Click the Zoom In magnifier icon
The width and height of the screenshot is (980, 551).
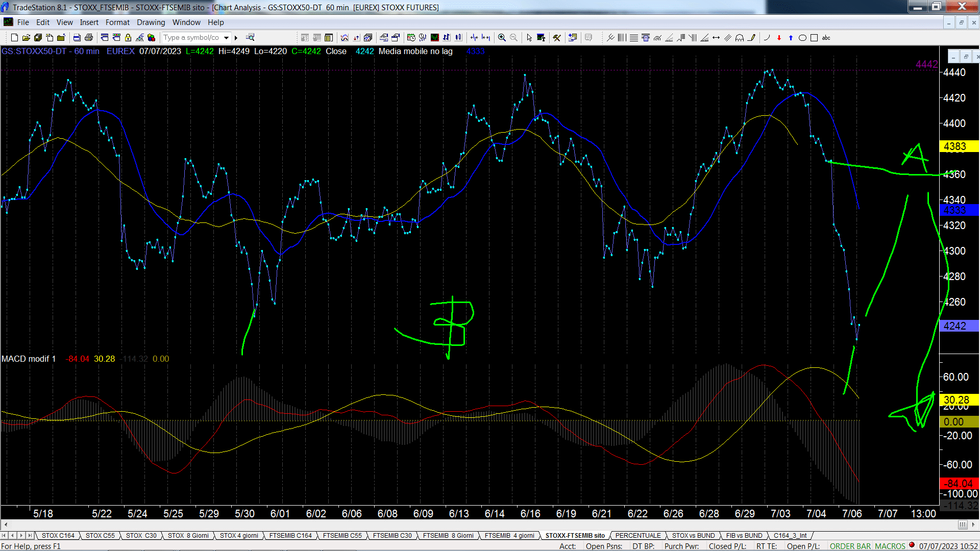502,38
